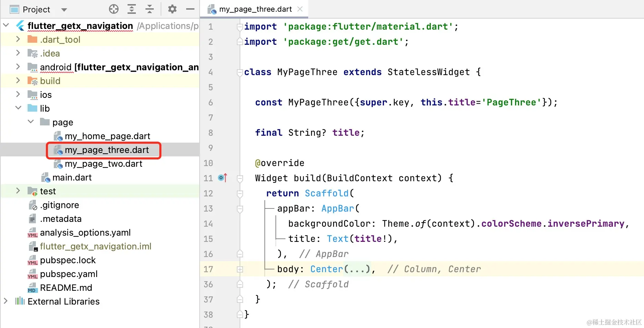This screenshot has width=644, height=328.
Task: Open the .gitignore file
Action: click(x=60, y=205)
